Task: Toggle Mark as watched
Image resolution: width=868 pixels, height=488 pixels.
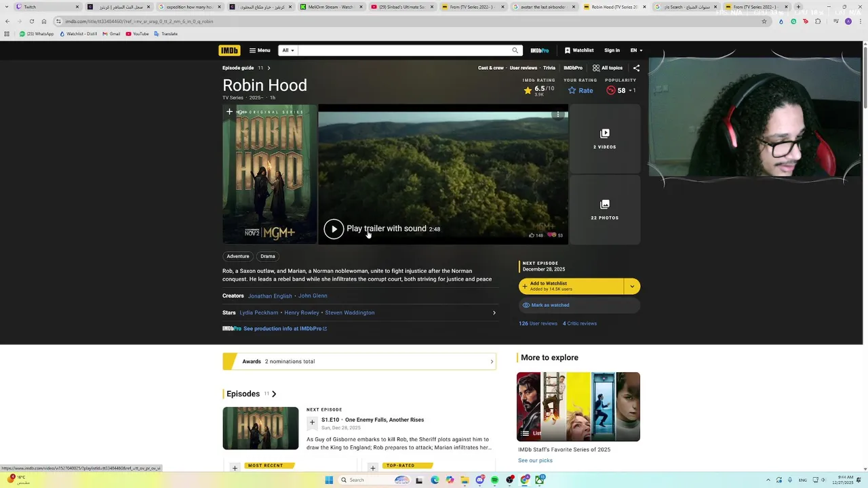Action: point(579,305)
